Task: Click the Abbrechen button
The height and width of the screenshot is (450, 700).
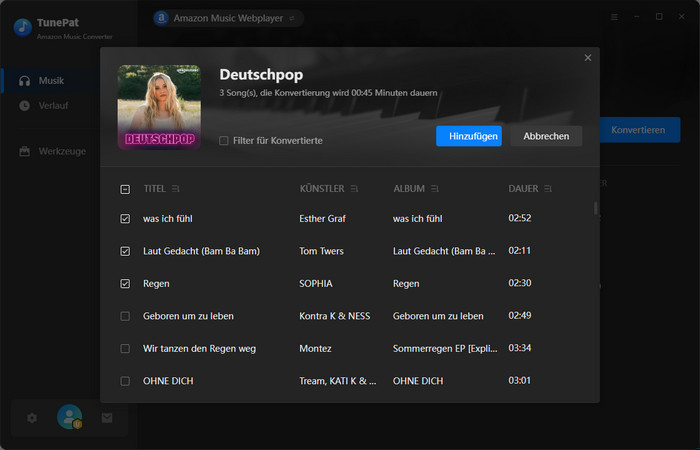Action: (546, 136)
